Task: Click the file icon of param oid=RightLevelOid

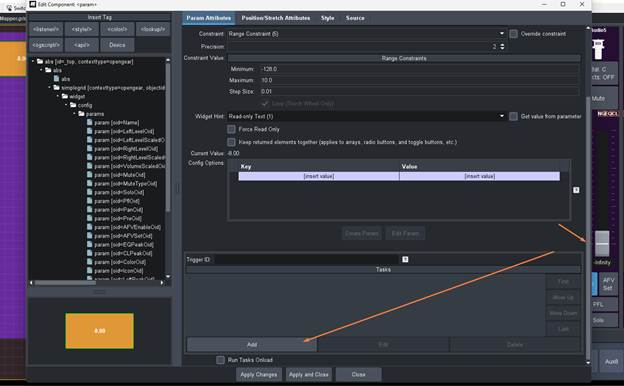Action: (x=90, y=148)
